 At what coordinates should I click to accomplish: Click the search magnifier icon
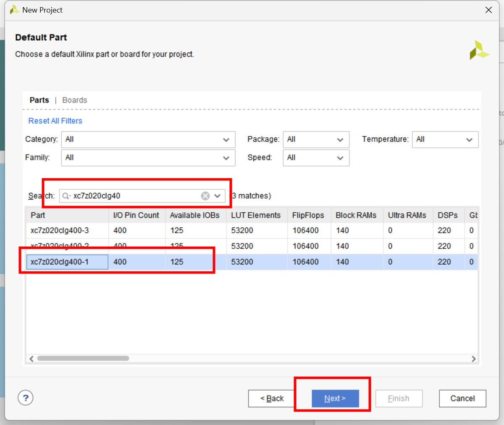point(66,196)
